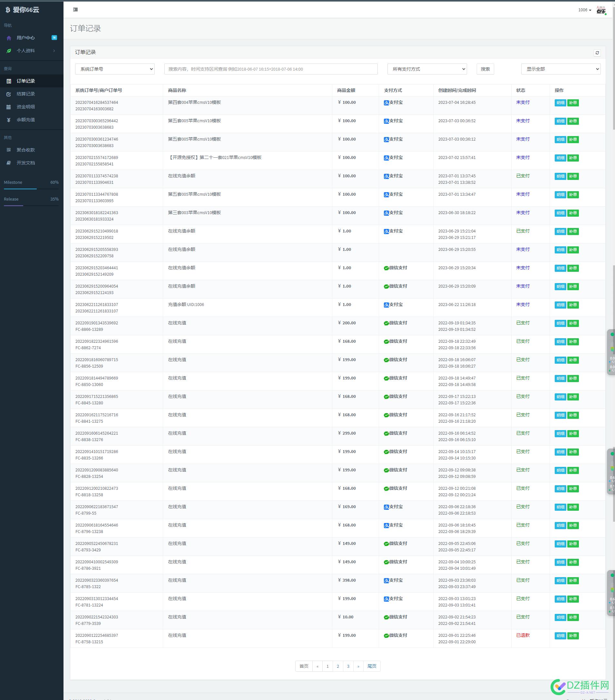Click the previous page « arrow

[317, 666]
